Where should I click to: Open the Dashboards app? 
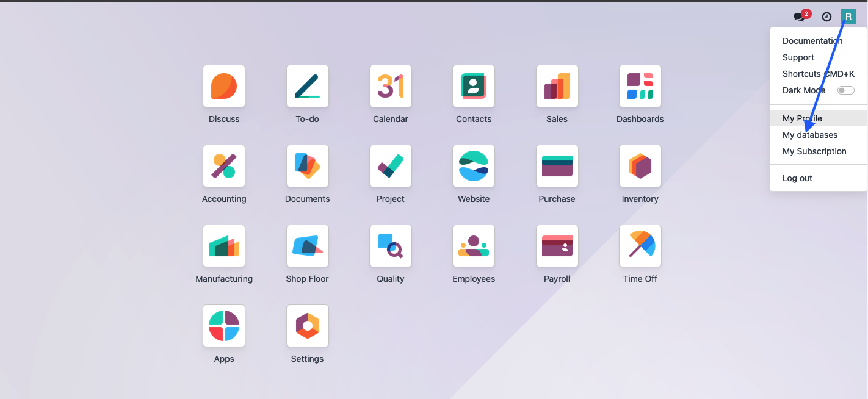coord(640,86)
